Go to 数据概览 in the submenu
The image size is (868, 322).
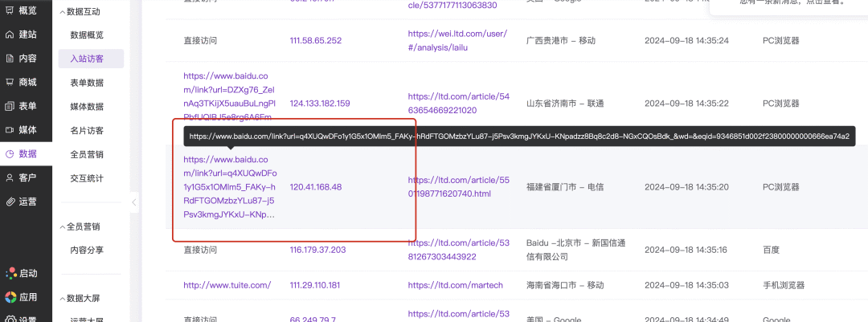pyautogui.click(x=87, y=35)
